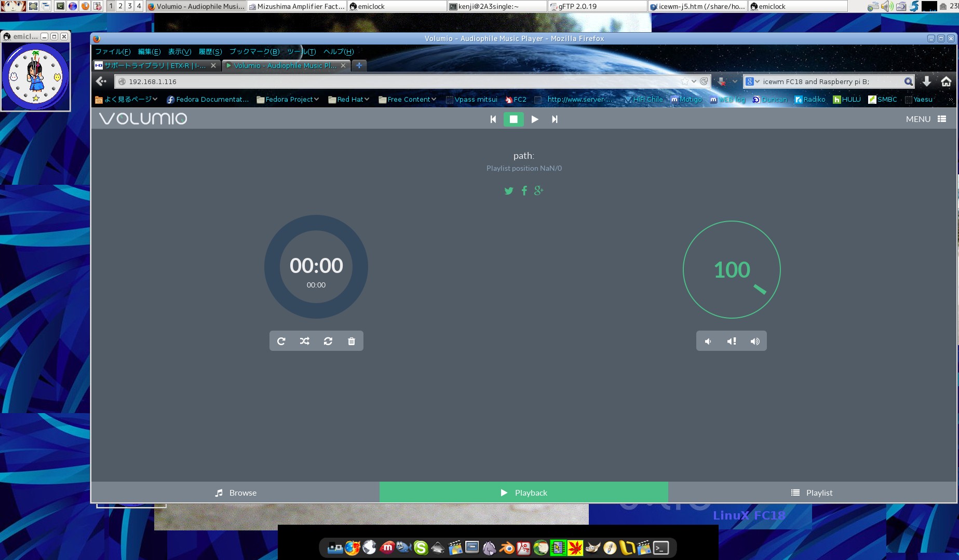Switch to the Browse tab
The image size is (959, 560).
click(x=235, y=493)
